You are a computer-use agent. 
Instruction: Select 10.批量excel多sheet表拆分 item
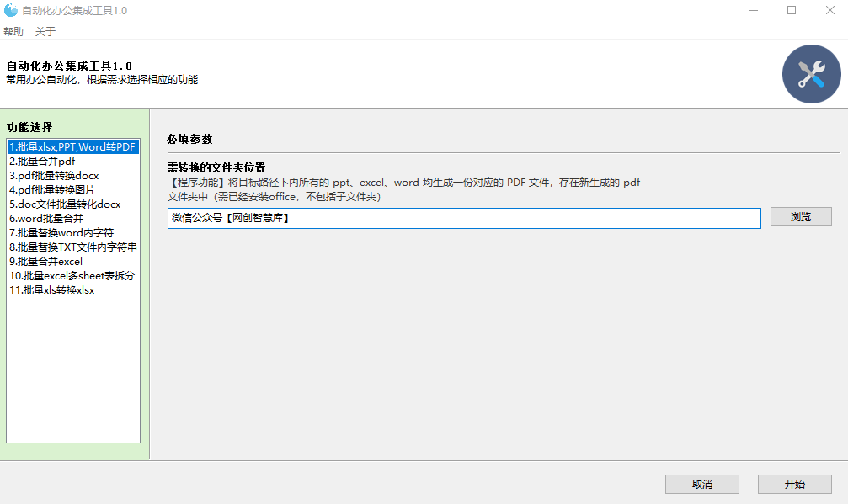point(73,275)
